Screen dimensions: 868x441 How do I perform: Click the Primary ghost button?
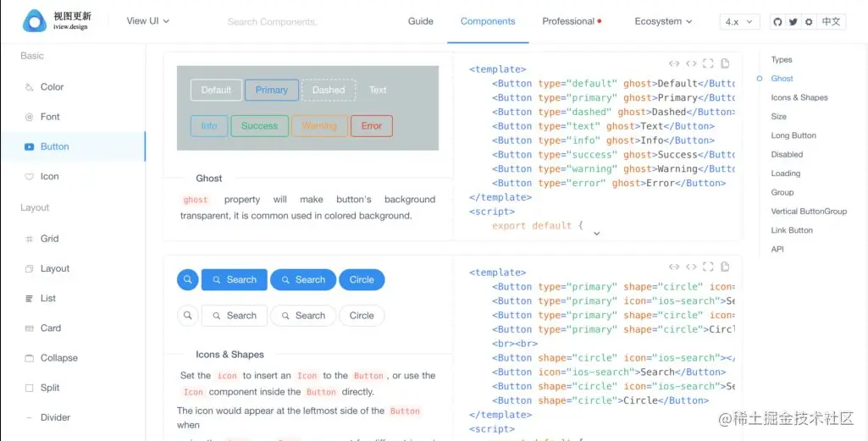(x=272, y=91)
